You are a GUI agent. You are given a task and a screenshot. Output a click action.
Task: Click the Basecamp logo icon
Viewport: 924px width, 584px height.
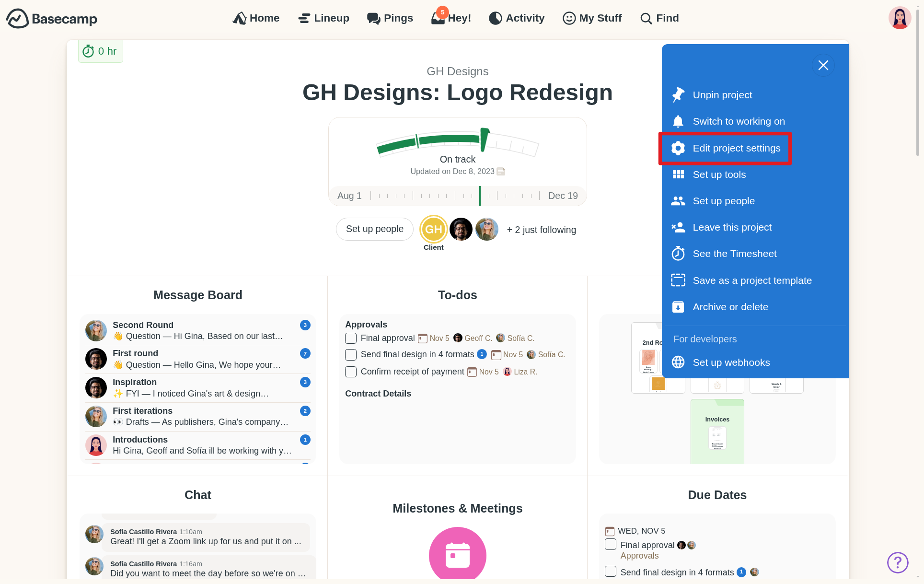(17, 19)
